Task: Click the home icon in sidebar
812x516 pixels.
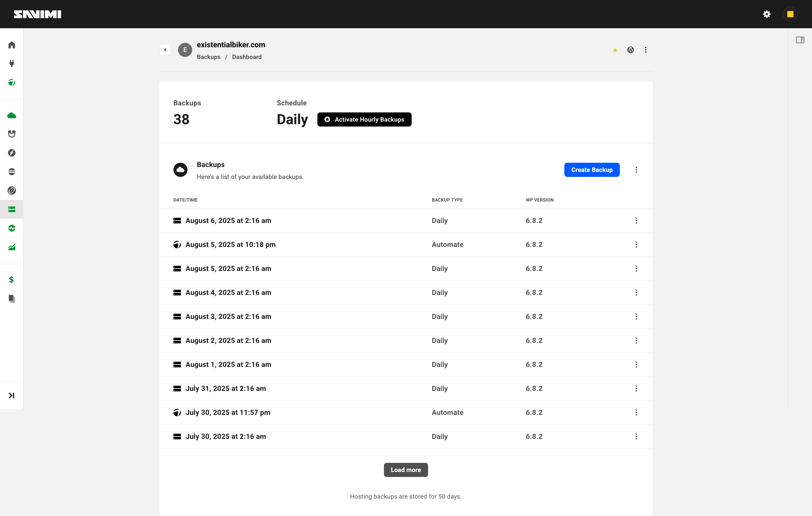Action: click(12, 45)
